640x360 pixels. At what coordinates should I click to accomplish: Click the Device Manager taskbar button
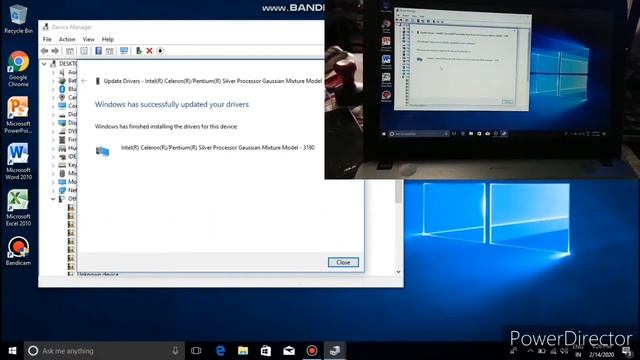coord(335,351)
